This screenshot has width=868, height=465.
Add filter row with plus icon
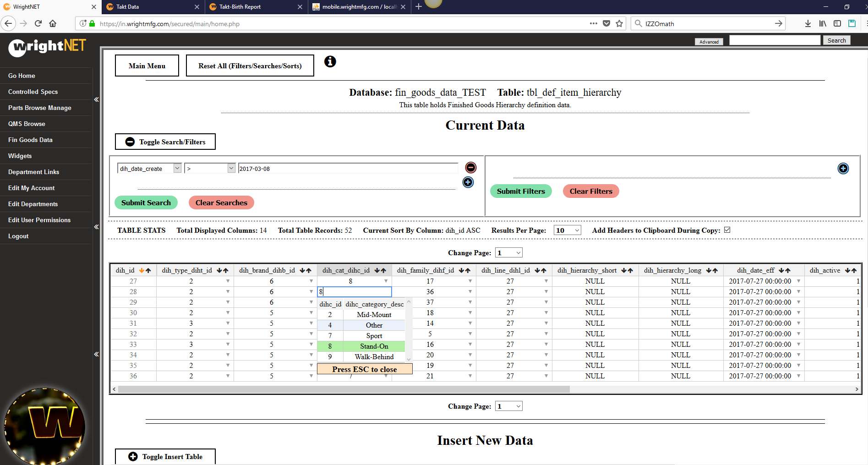click(x=843, y=169)
